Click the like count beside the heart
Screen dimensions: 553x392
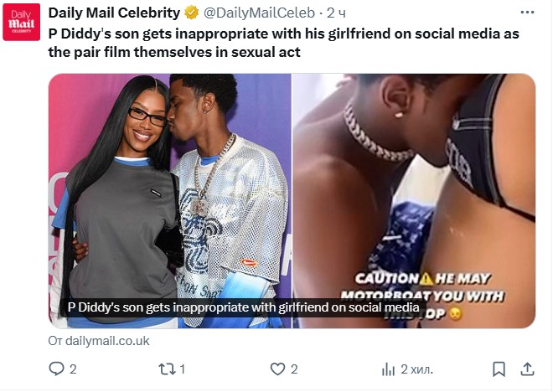point(294,369)
